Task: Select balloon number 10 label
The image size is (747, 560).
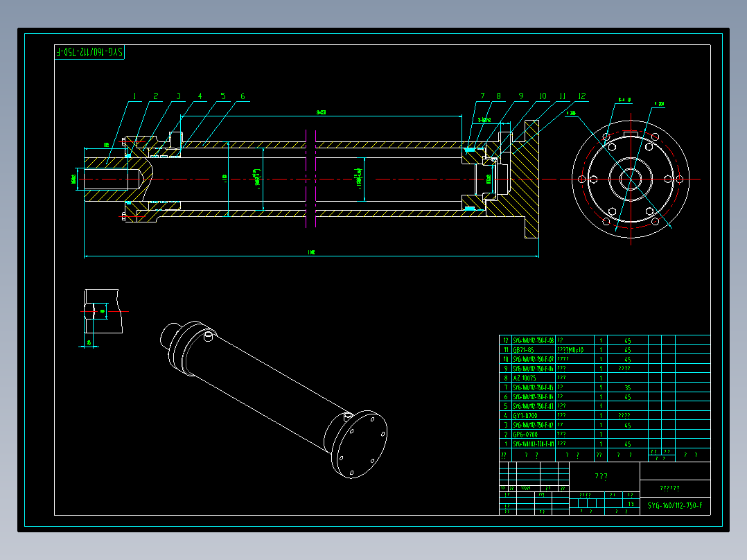Action: [543, 96]
